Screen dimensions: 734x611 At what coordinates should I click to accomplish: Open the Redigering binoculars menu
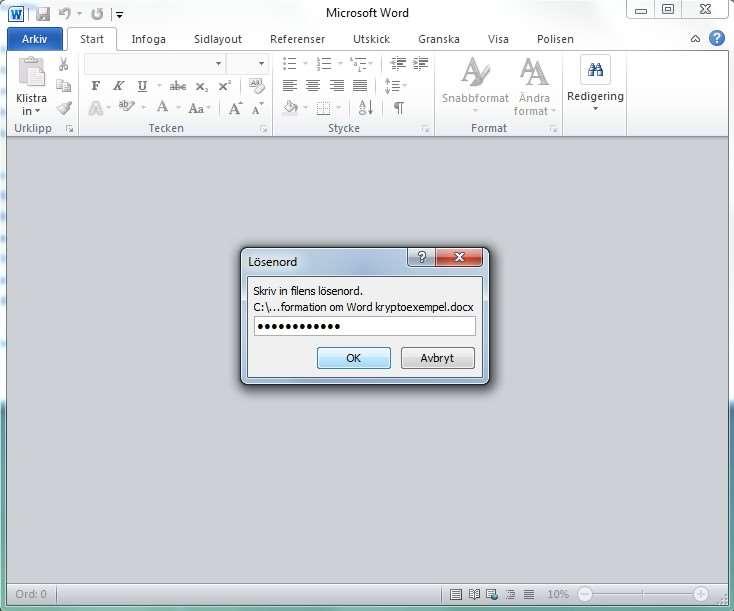[595, 83]
